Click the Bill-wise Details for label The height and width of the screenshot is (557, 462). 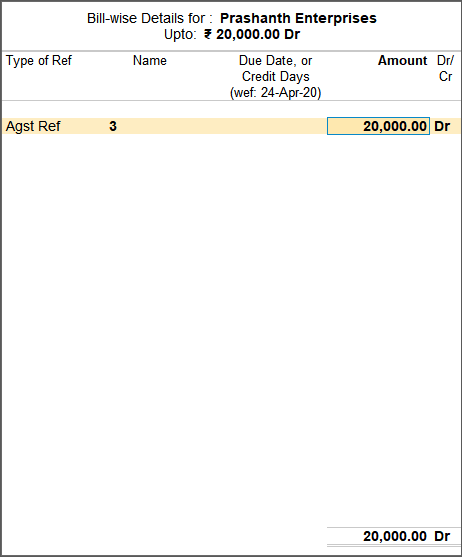point(150,18)
